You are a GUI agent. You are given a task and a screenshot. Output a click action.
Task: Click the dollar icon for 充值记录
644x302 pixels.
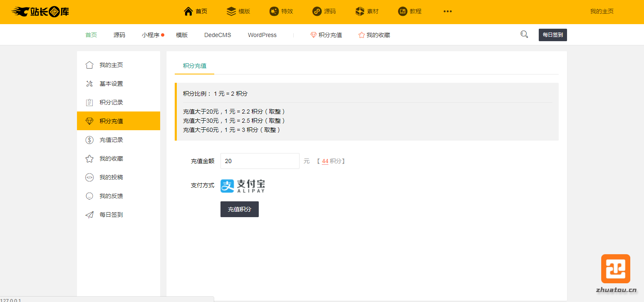pos(89,140)
